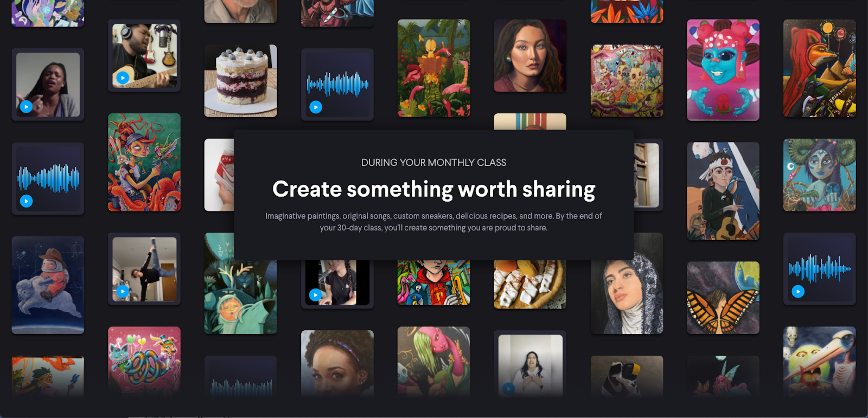This screenshot has width=868, height=418.
Task: Play the audio waveform clip at far left
Action: click(26, 201)
